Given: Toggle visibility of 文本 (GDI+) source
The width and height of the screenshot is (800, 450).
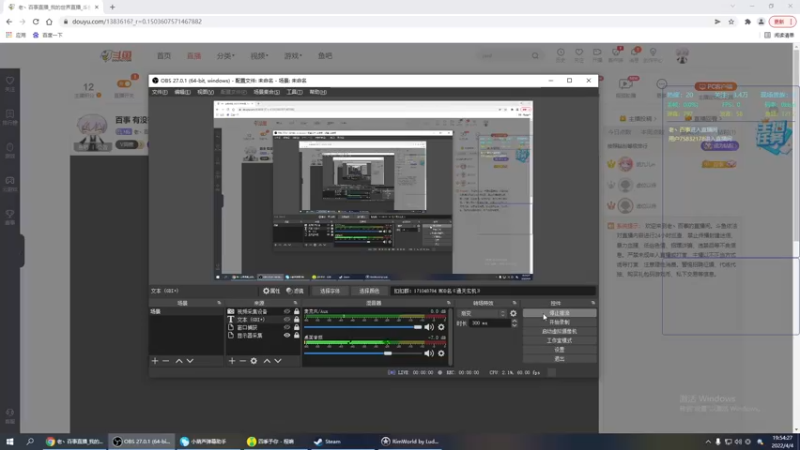Looking at the screenshot, I should (287, 319).
